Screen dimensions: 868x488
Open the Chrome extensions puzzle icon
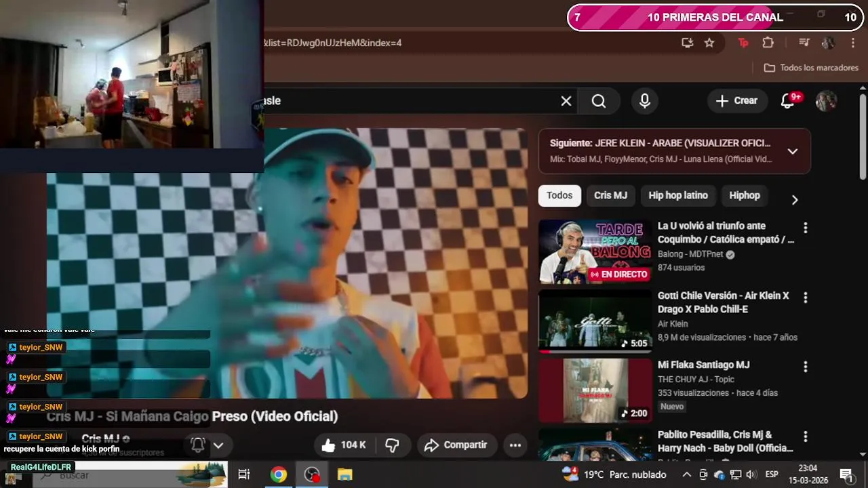click(x=768, y=43)
